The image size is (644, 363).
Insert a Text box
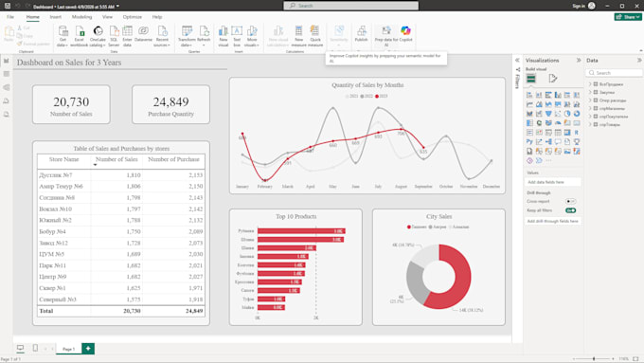(237, 36)
